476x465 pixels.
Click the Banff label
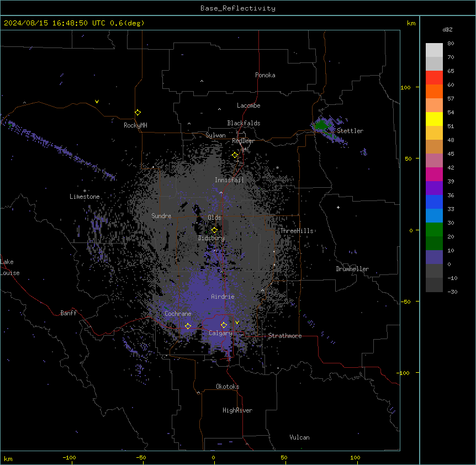coord(68,313)
